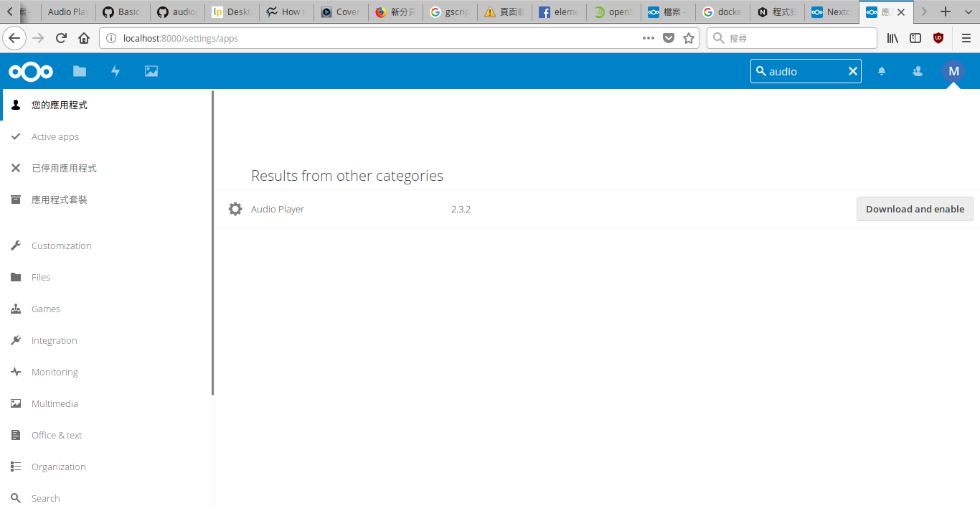Click the Nextcloud logo
Image resolution: width=980 pixels, height=506 pixels.
point(30,71)
